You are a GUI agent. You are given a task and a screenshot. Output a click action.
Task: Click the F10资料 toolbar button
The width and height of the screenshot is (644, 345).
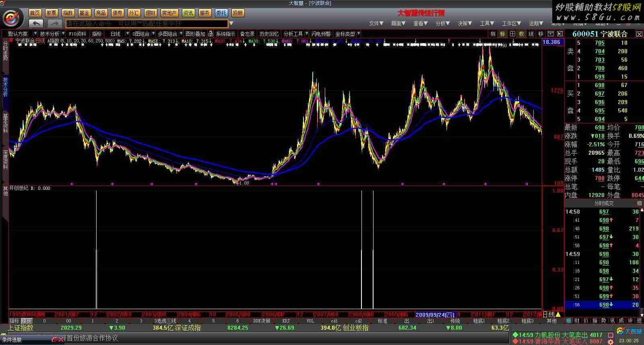(77, 34)
